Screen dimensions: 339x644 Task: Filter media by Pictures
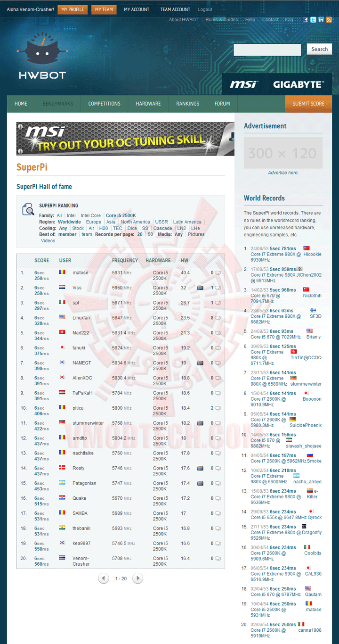click(196, 234)
